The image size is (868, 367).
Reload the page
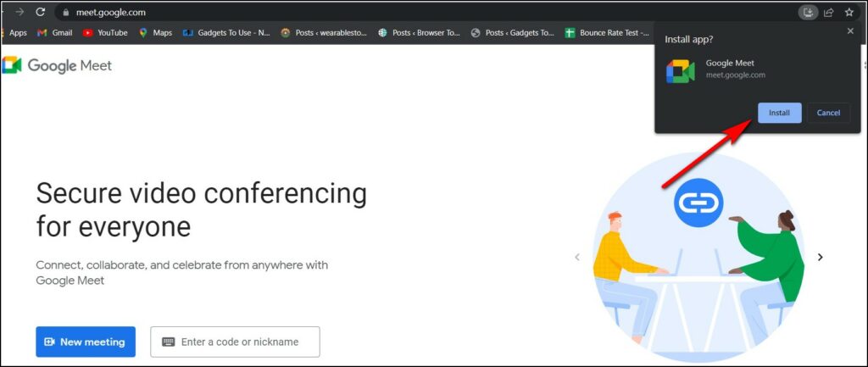point(40,12)
